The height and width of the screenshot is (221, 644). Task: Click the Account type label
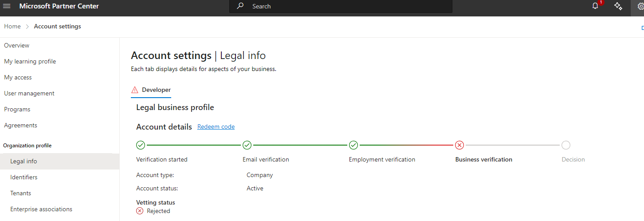pos(155,175)
